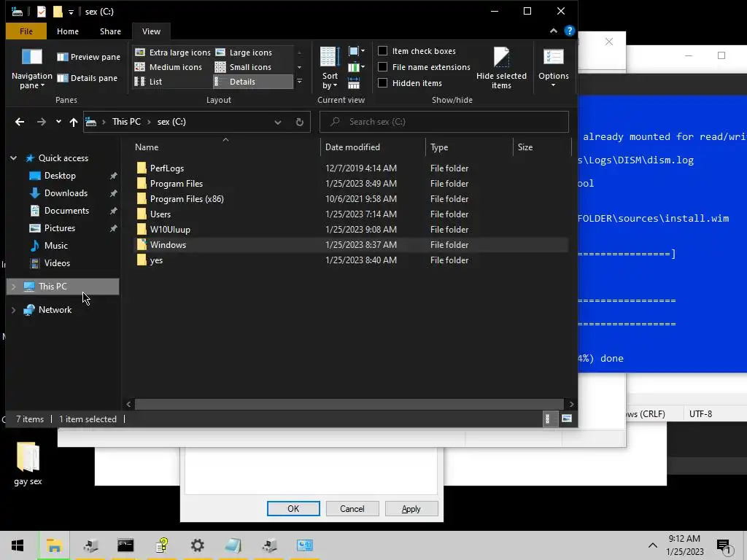Open Quick Access Toolbar customize dropdown
Screen dimensions: 747x560
(71, 12)
